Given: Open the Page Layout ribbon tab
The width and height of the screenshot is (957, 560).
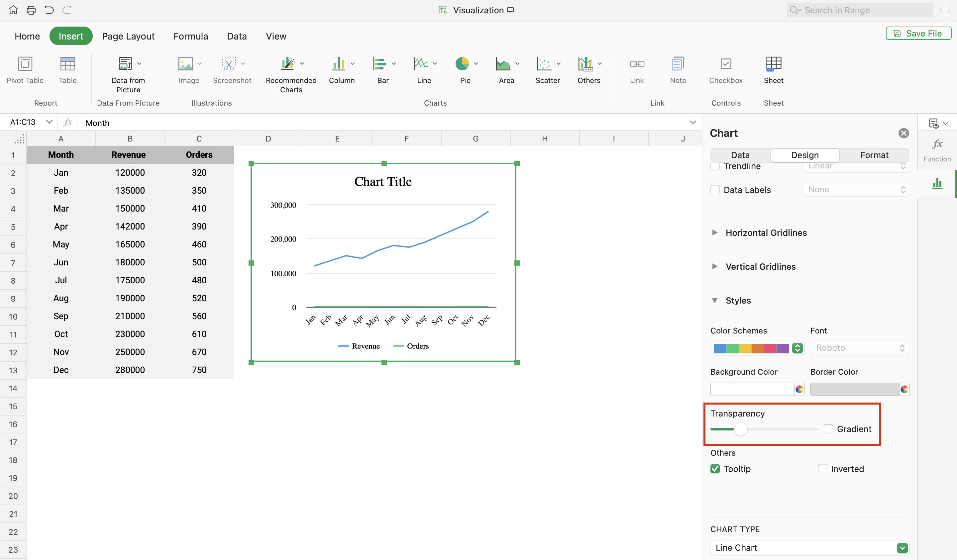Looking at the screenshot, I should [128, 36].
